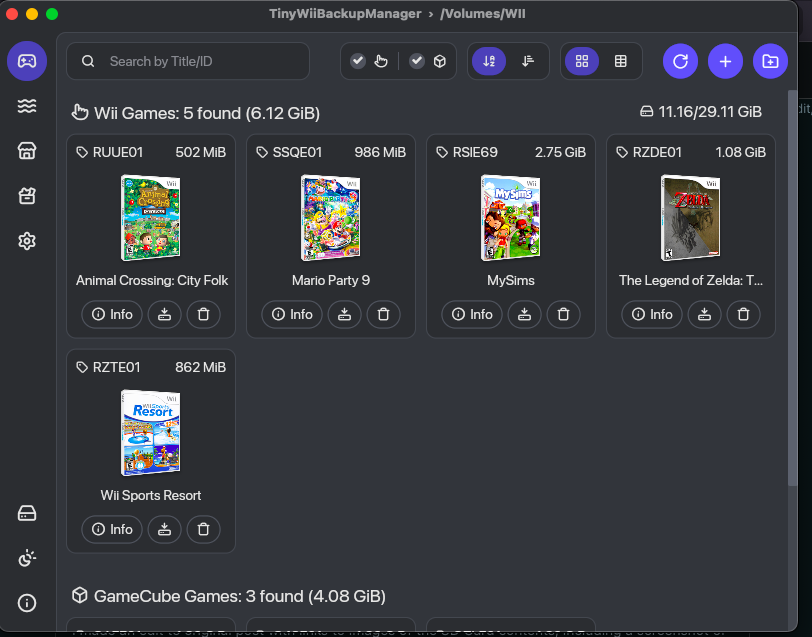Click the RUUE01 game ID tag
This screenshot has width=812, height=637.
click(110, 152)
